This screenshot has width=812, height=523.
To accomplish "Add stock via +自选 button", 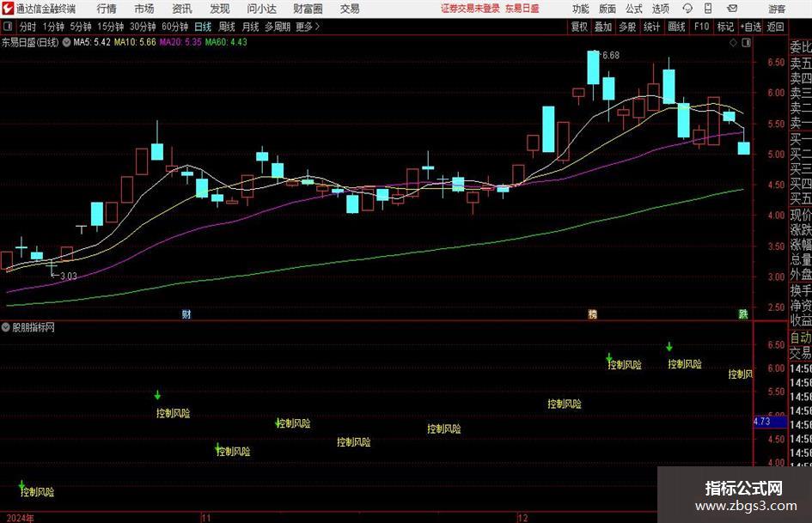I will point(751,27).
